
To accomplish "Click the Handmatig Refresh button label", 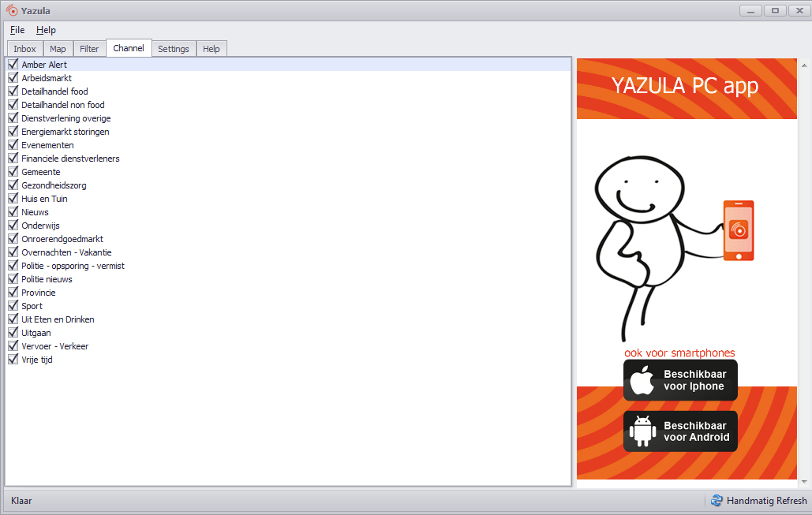I will [766, 501].
